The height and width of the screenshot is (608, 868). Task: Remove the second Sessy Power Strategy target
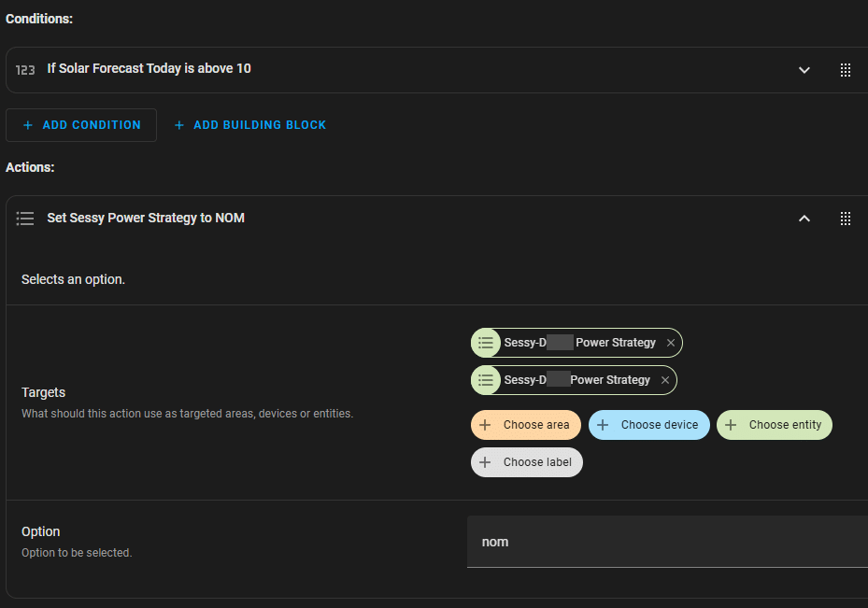665,380
